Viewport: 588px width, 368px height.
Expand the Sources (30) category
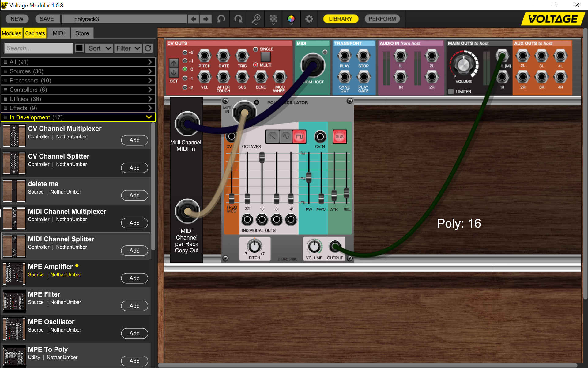click(x=78, y=71)
